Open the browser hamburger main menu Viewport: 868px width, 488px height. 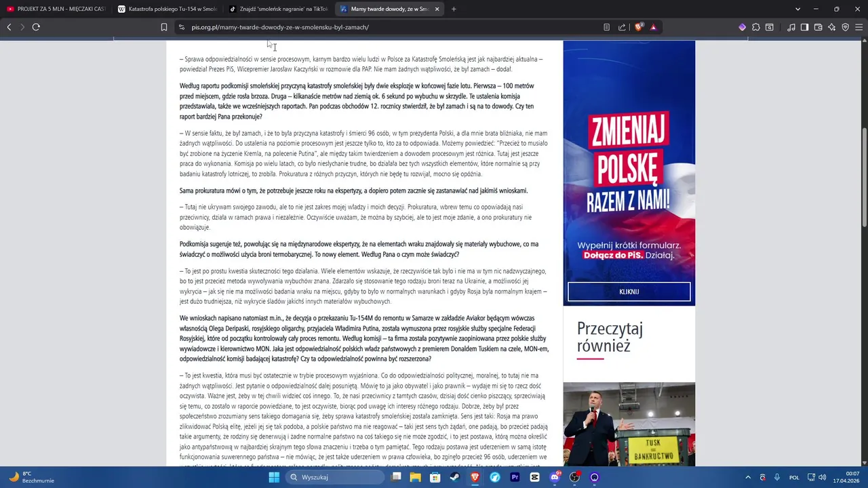859,27
